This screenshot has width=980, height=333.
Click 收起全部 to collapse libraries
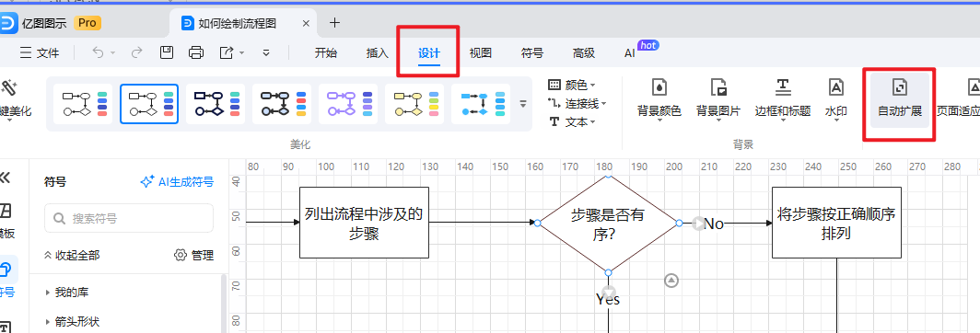click(x=71, y=255)
